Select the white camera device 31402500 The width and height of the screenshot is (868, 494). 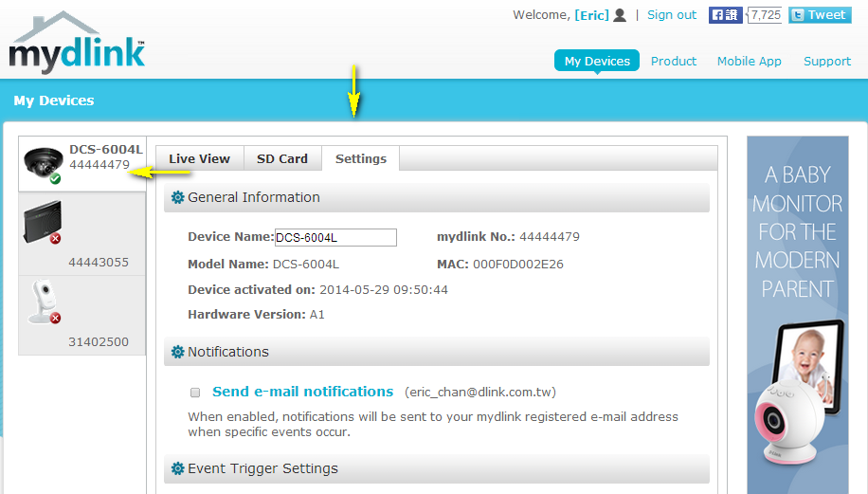tap(82, 315)
